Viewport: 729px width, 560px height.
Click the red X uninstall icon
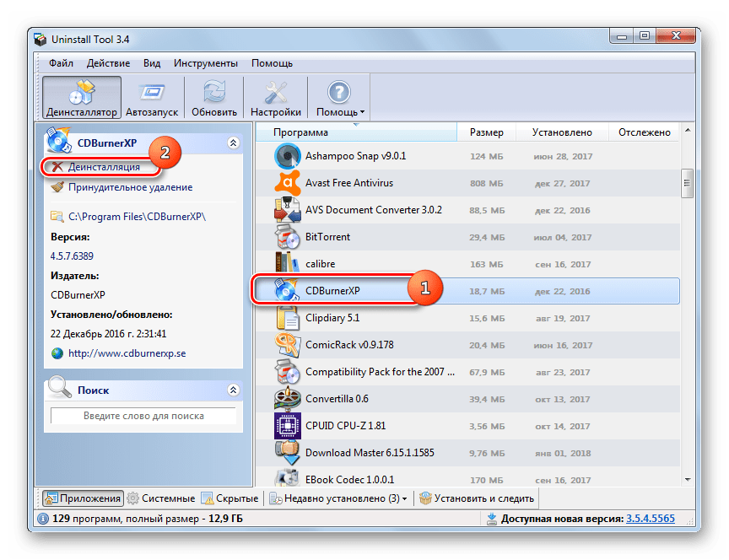57,167
